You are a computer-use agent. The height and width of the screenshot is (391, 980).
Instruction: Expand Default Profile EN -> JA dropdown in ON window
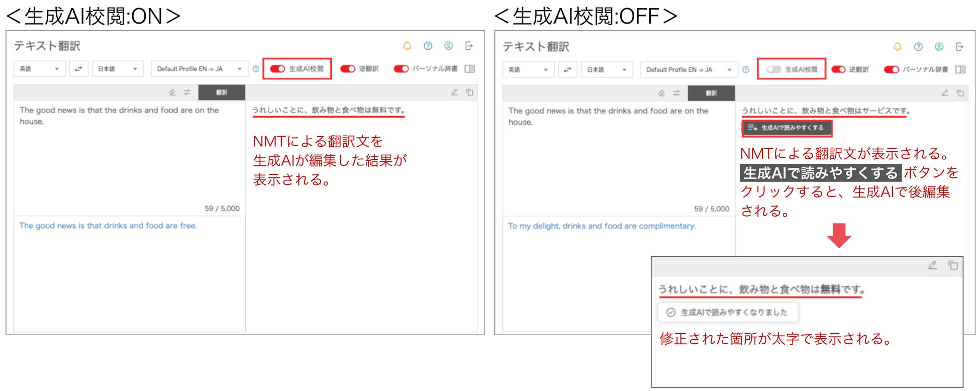(x=200, y=69)
